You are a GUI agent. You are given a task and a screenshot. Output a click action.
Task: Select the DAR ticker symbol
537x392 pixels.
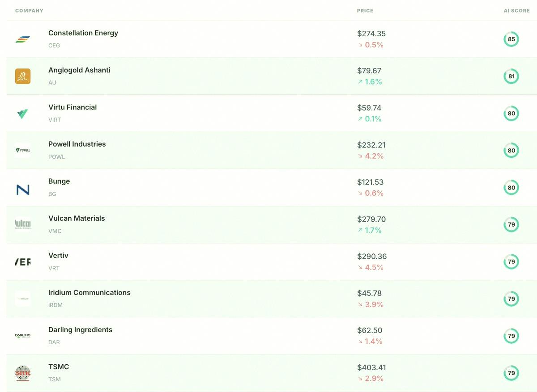click(54, 342)
